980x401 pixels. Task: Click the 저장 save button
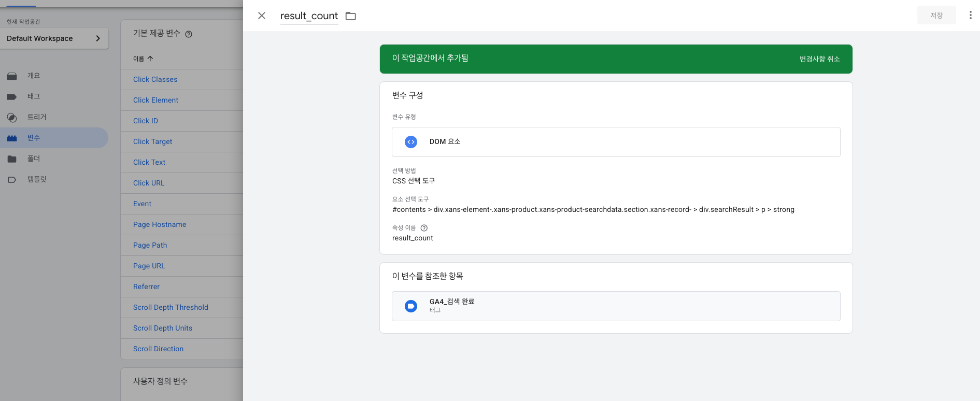click(936, 16)
